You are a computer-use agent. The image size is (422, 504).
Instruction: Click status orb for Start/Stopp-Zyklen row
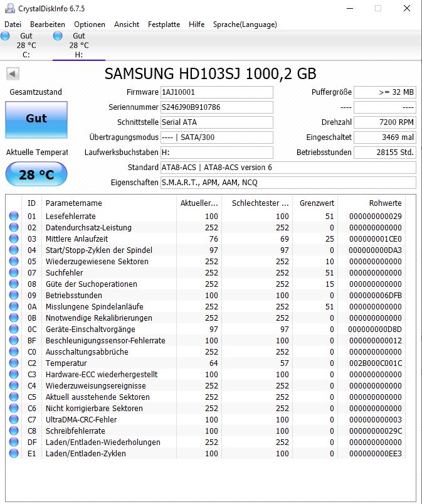click(14, 250)
